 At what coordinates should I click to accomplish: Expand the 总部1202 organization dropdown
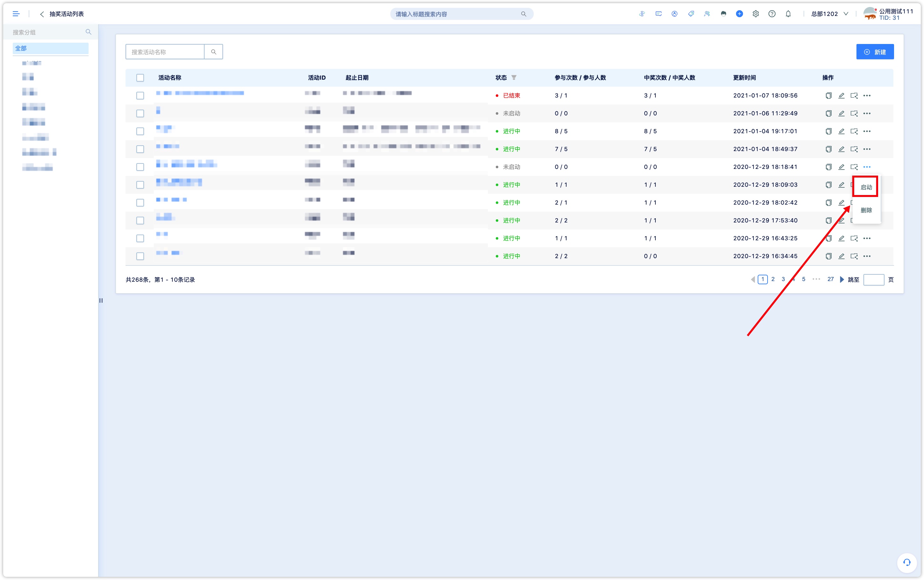click(x=830, y=14)
